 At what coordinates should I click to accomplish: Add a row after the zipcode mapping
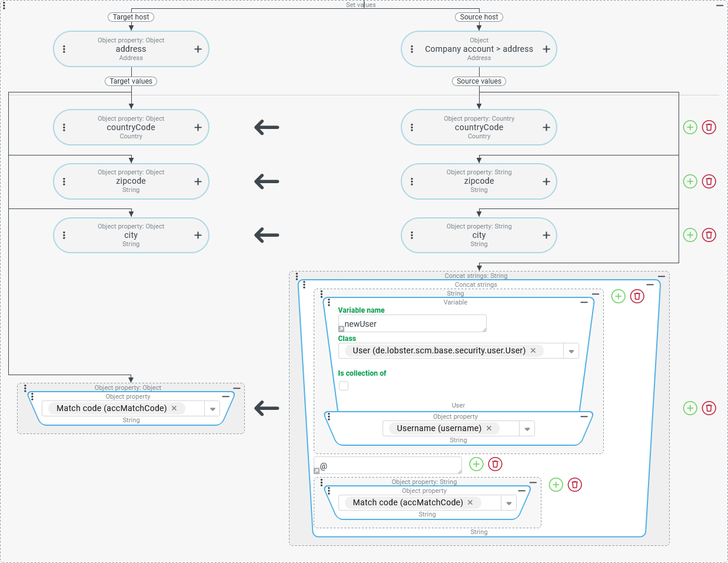click(690, 181)
